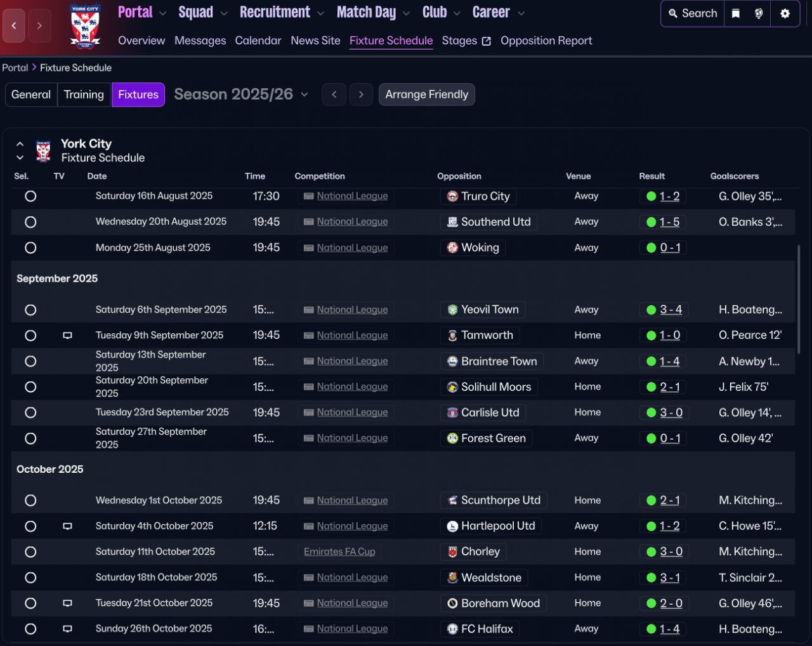
Task: Click the green result dot for Truro City
Action: [x=651, y=197]
